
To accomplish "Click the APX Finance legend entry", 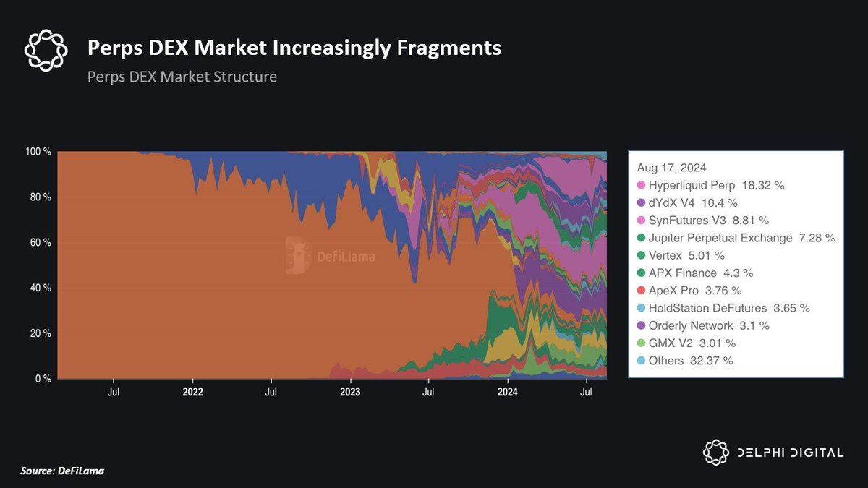I will [x=701, y=273].
